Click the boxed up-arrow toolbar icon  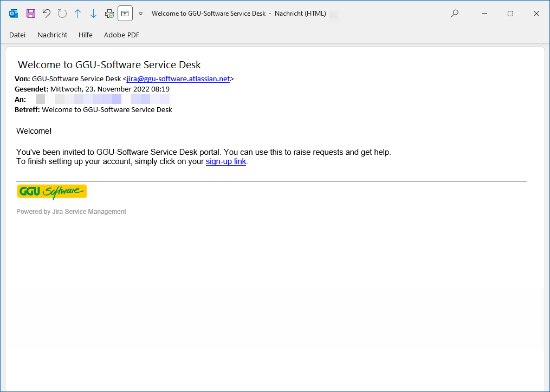[x=125, y=14]
